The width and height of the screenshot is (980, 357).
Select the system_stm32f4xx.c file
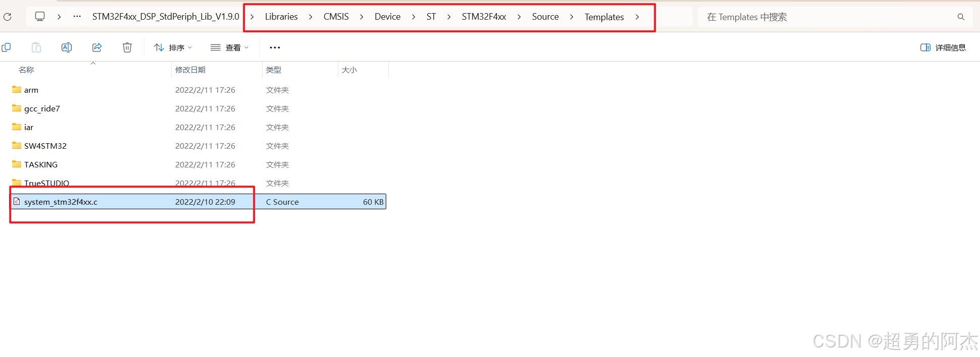pyautogui.click(x=198, y=202)
